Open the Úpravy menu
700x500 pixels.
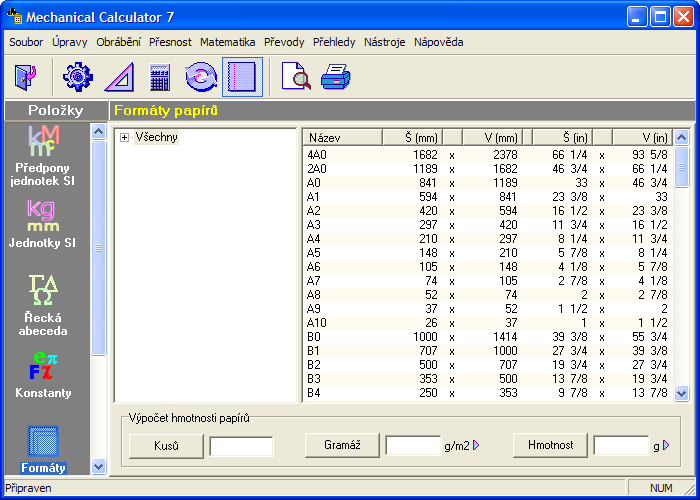tap(70, 42)
